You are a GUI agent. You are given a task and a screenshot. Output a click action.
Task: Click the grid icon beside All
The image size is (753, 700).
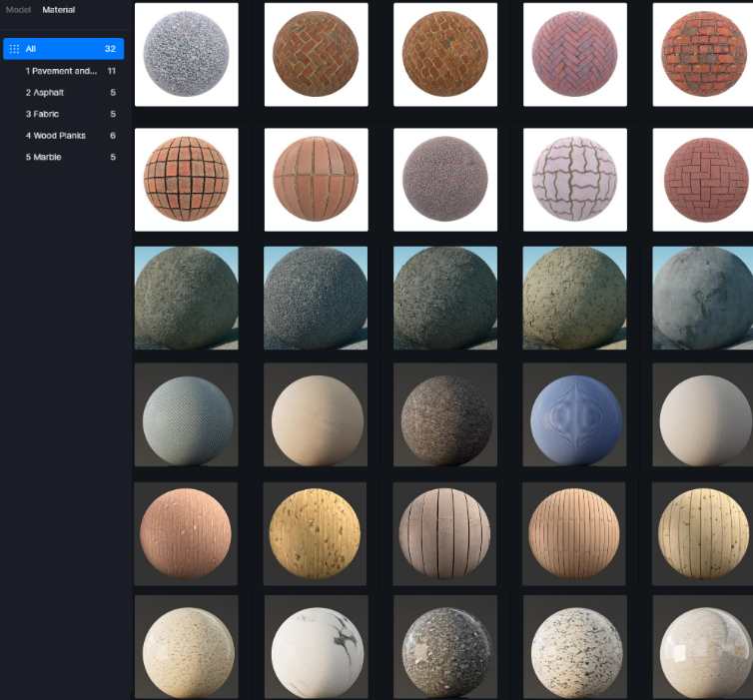pyautogui.click(x=14, y=49)
